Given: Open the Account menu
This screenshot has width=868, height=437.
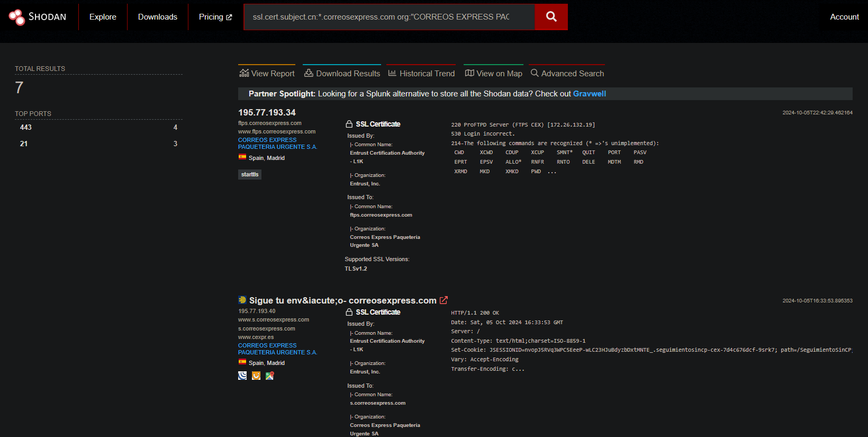Looking at the screenshot, I should coord(844,17).
